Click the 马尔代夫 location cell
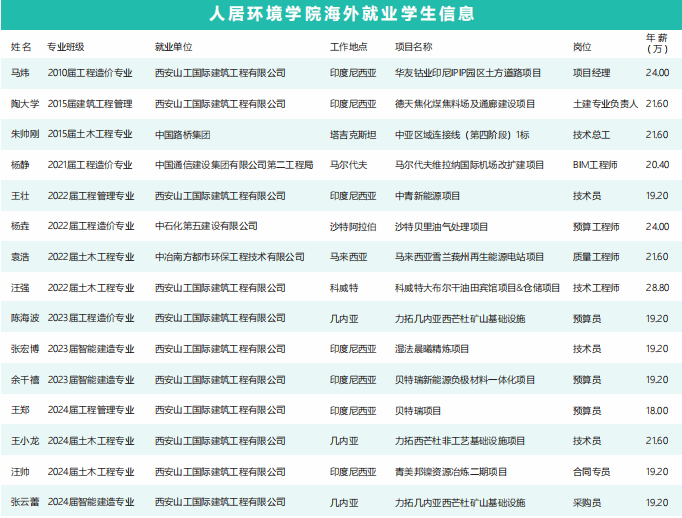The width and height of the screenshot is (682, 518). tap(347, 165)
